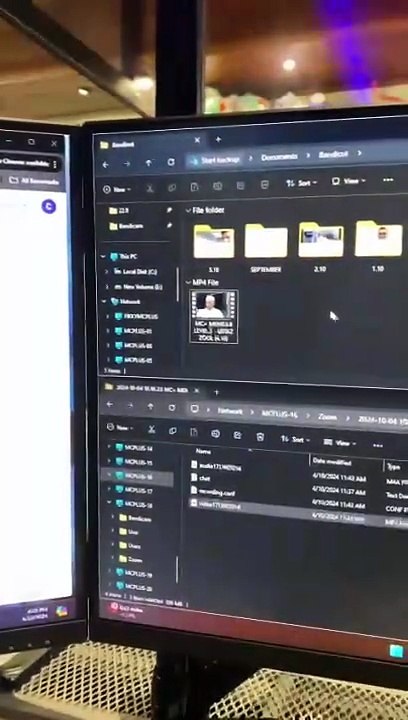Collapse the File folder group header
This screenshot has width=408, height=720.
click(x=188, y=210)
